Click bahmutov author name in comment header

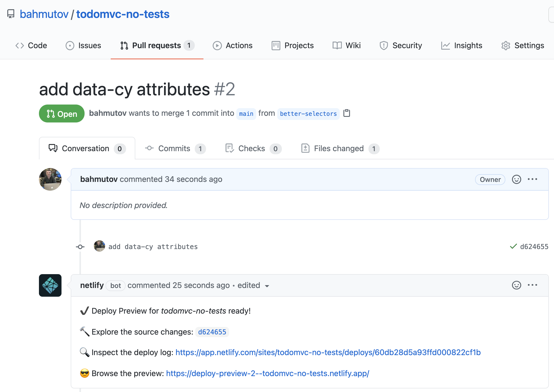(x=99, y=179)
